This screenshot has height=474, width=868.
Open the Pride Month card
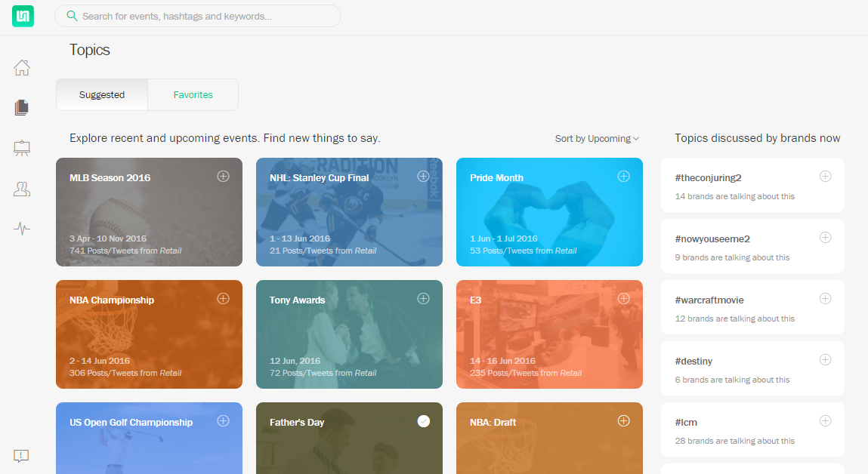tap(549, 212)
